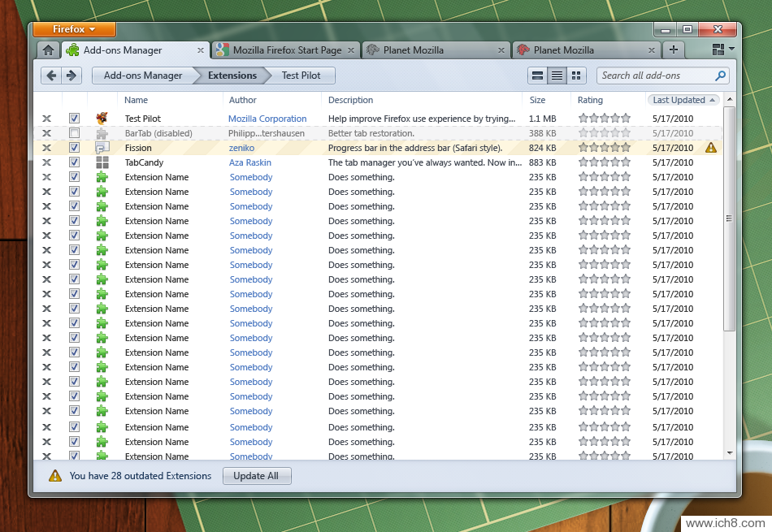Viewport: 772px width, 532px height.
Task: Click the Update All button
Action: [x=256, y=476]
